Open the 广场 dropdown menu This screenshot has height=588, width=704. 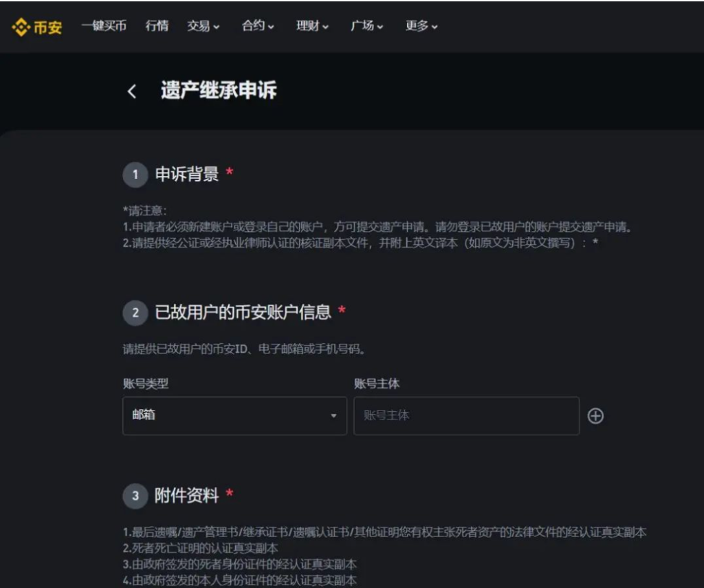[x=365, y=26]
